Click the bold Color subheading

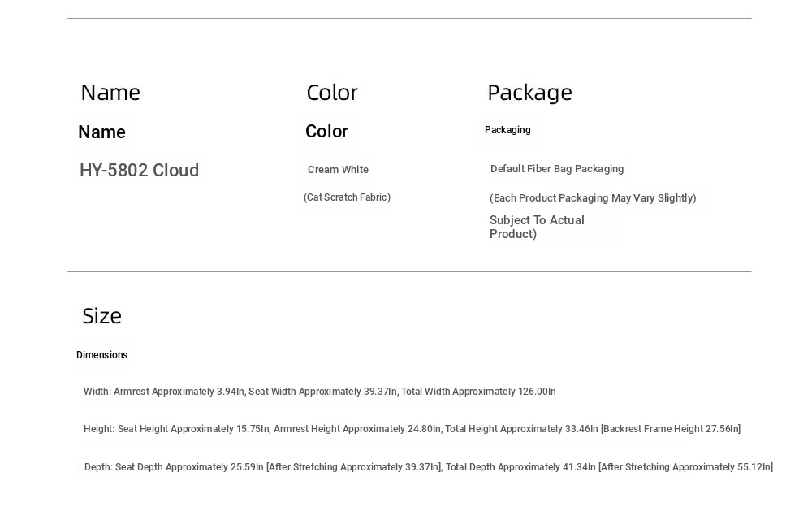point(326,131)
